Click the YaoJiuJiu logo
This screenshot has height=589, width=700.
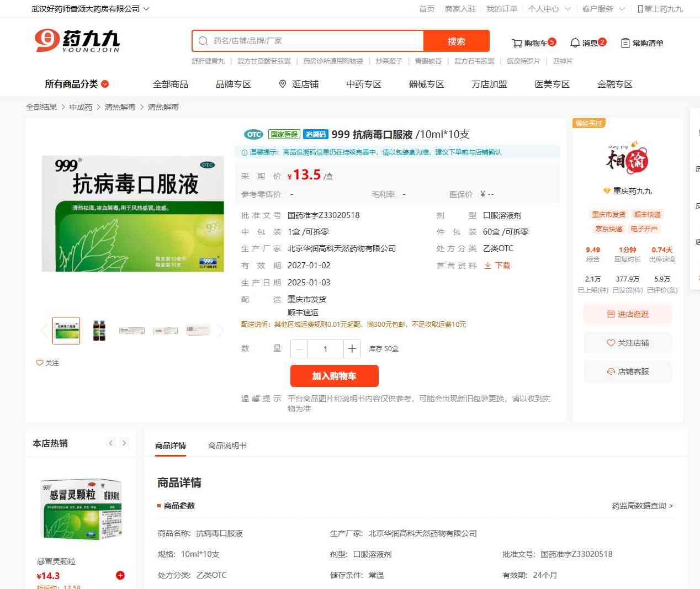tap(77, 41)
